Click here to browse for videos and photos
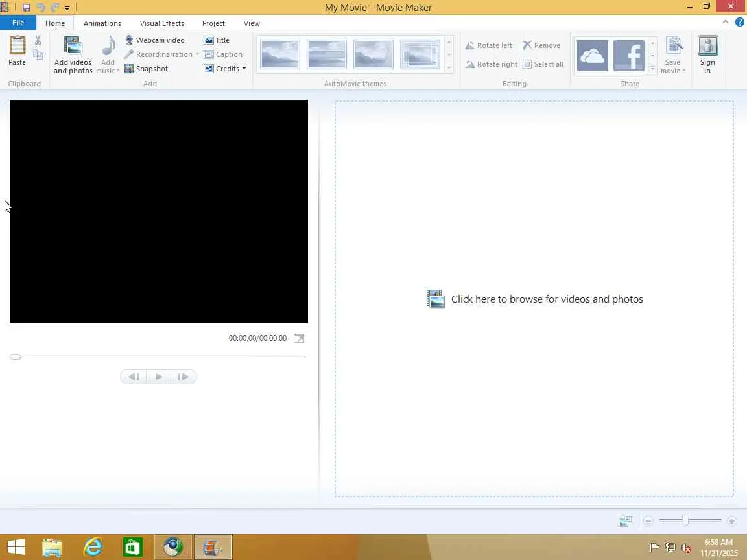 [534, 299]
